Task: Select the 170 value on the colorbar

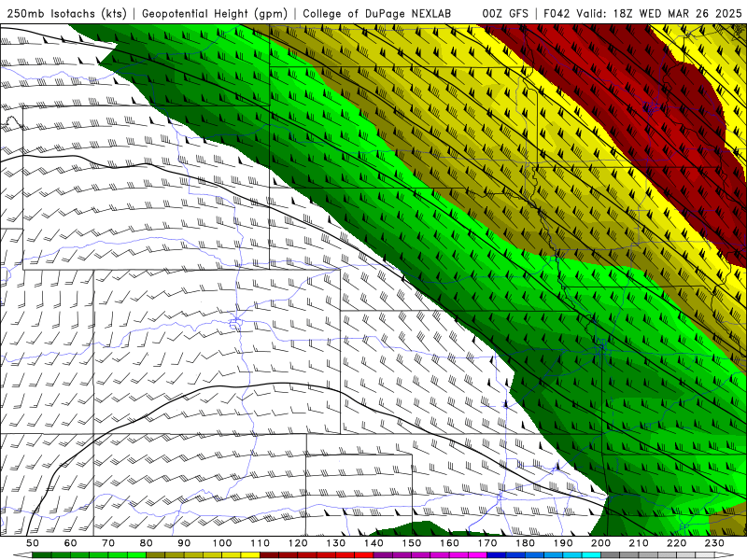Action: [x=487, y=543]
